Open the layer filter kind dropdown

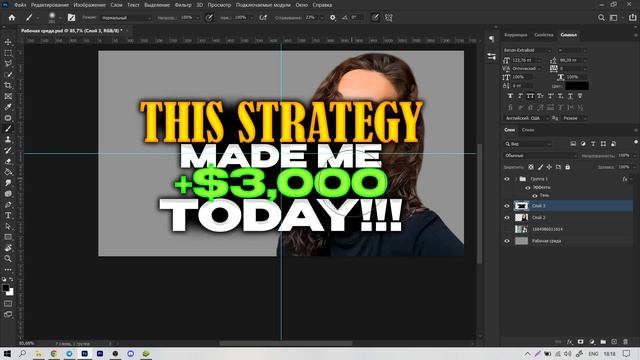pyautogui.click(x=528, y=144)
